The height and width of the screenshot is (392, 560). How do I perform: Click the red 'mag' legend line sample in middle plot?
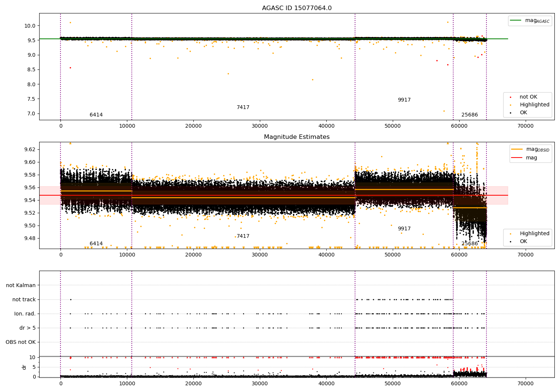tap(517, 158)
